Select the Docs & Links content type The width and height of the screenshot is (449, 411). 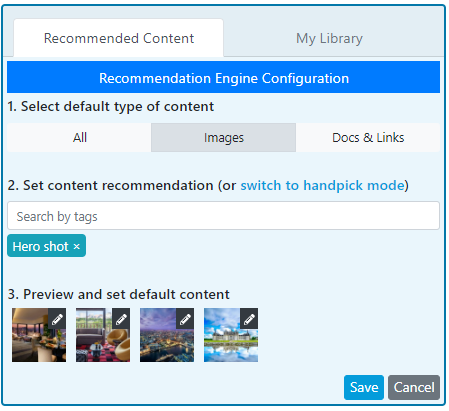[368, 138]
